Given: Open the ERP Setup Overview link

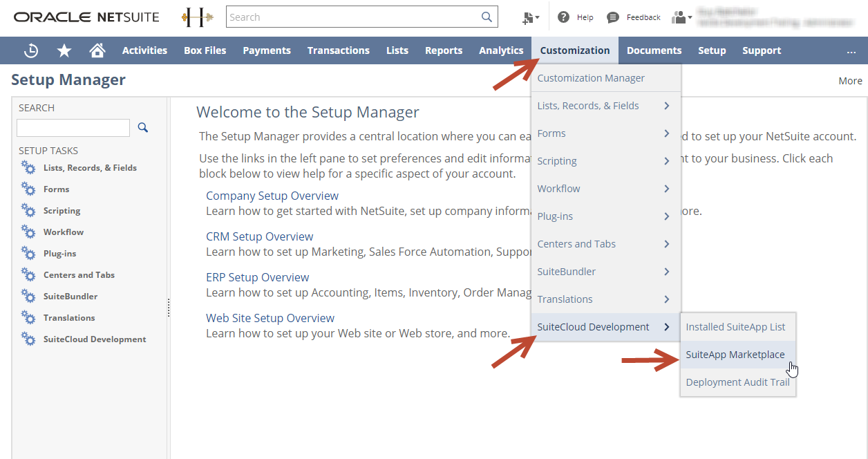Looking at the screenshot, I should [x=258, y=277].
